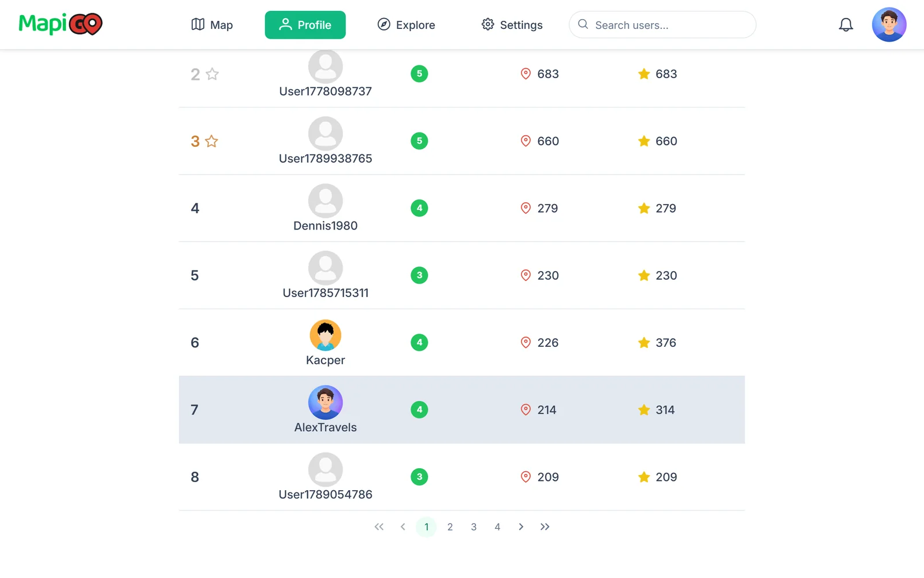924x578 pixels.
Task: Click location pin icon beside 214
Action: point(526,410)
